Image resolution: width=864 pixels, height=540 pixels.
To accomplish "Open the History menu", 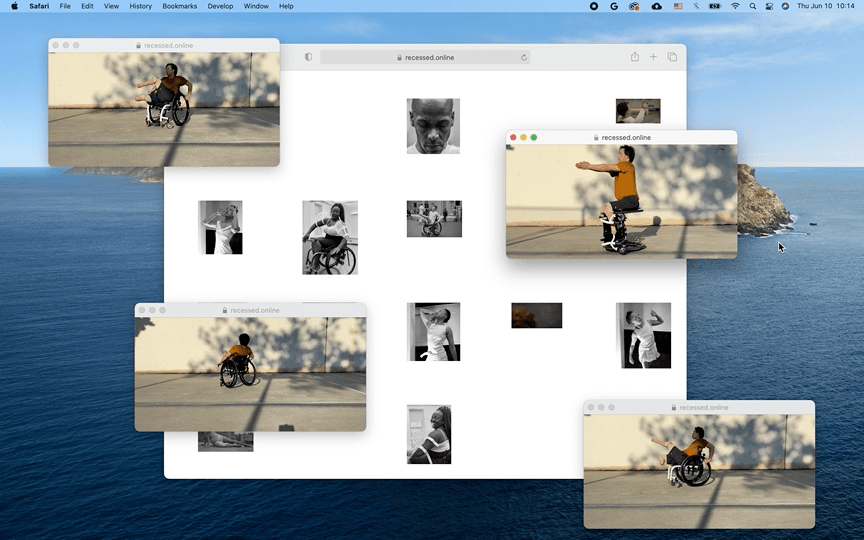I will tap(141, 6).
